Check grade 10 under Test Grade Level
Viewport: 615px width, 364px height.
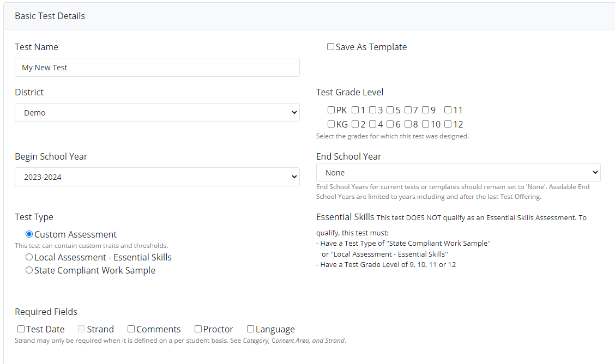[426, 124]
